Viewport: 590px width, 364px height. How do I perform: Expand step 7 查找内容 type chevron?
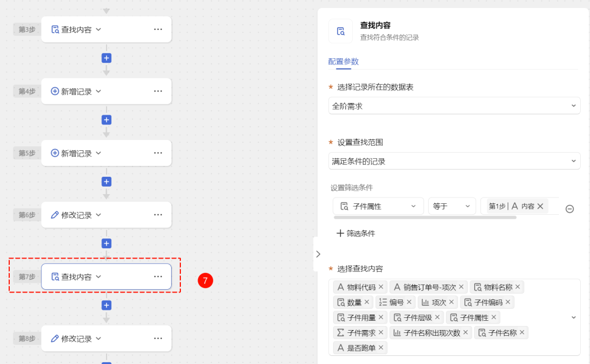pyautogui.click(x=99, y=276)
